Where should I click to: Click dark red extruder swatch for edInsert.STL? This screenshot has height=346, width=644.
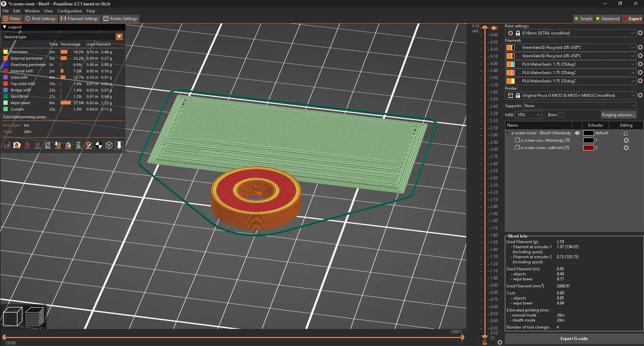588,148
